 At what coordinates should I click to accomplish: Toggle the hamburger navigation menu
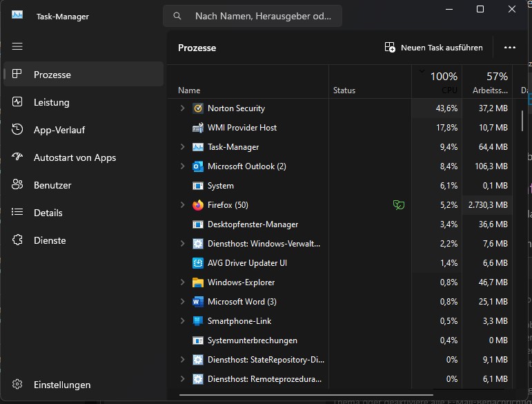pos(17,46)
